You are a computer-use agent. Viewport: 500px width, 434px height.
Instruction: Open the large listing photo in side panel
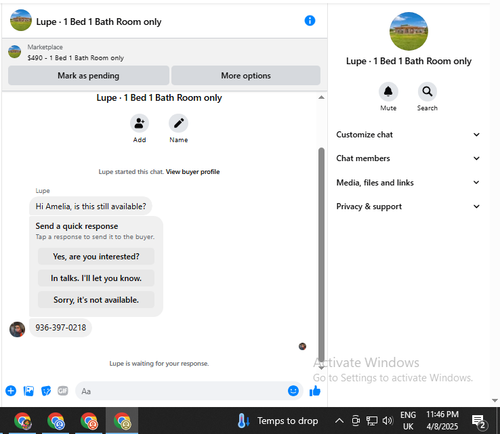(409, 31)
